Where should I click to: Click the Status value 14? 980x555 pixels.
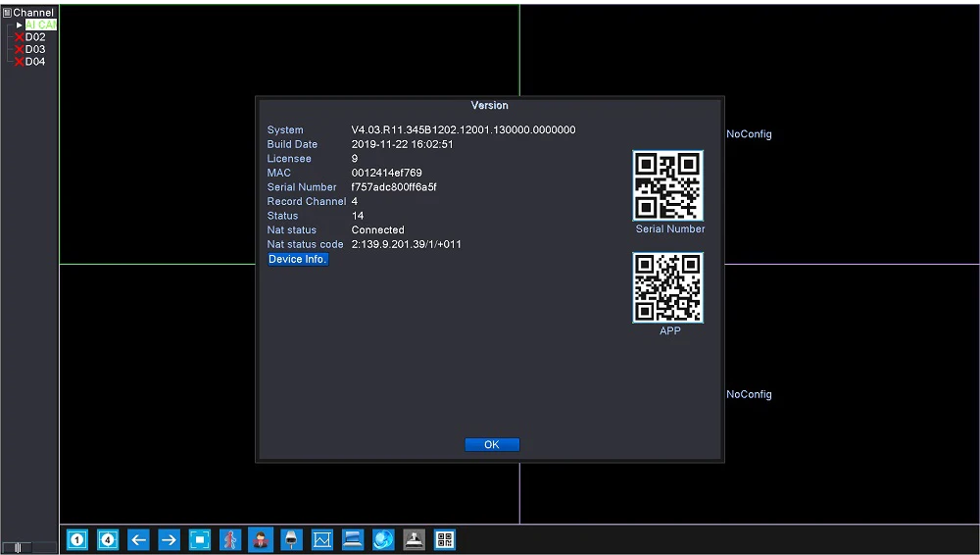(358, 216)
